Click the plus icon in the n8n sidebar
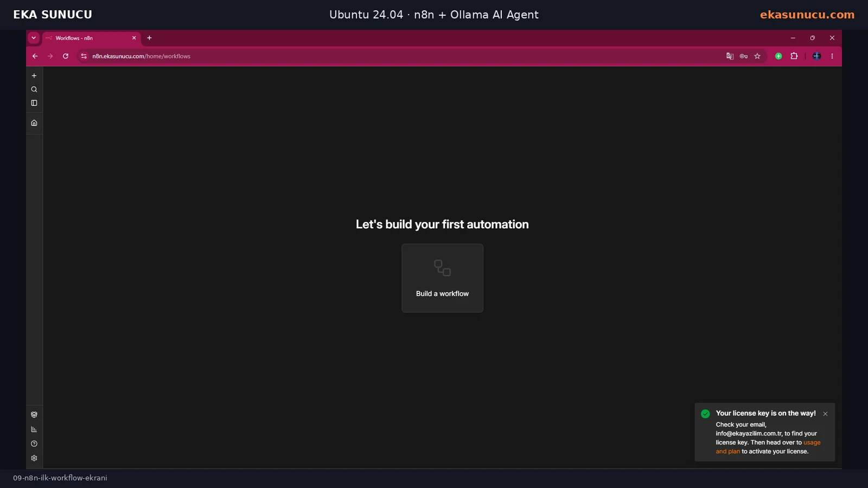This screenshot has width=868, height=488. click(34, 76)
